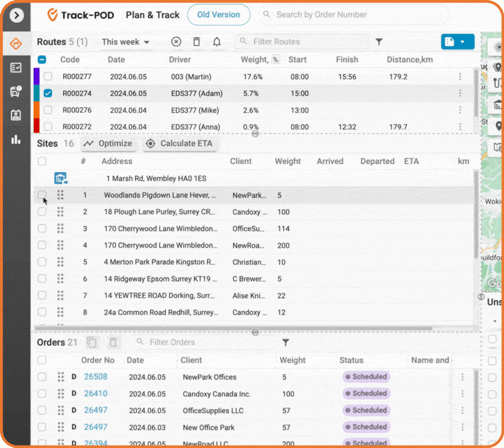Click the close route circle-x icon
The image size is (504, 448).
(x=176, y=42)
